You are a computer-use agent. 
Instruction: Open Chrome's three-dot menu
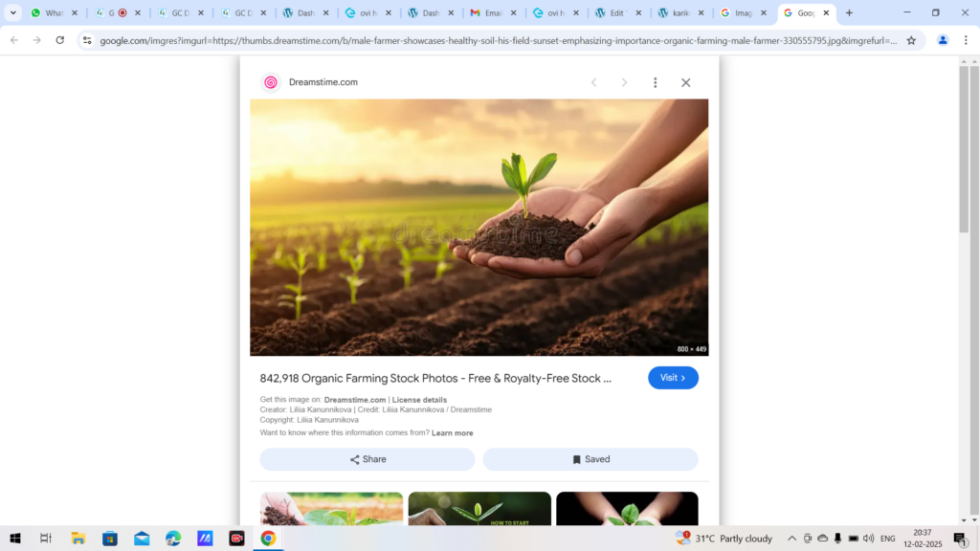[966, 40]
